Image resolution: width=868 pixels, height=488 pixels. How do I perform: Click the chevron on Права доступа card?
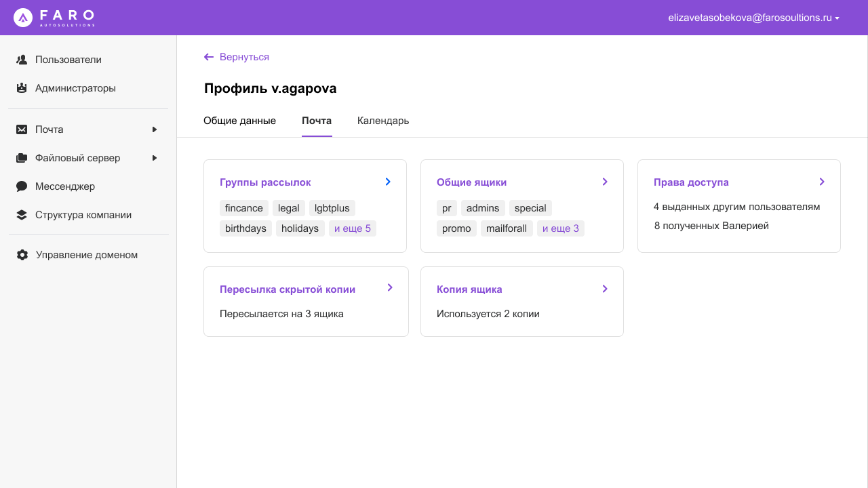[x=821, y=182]
